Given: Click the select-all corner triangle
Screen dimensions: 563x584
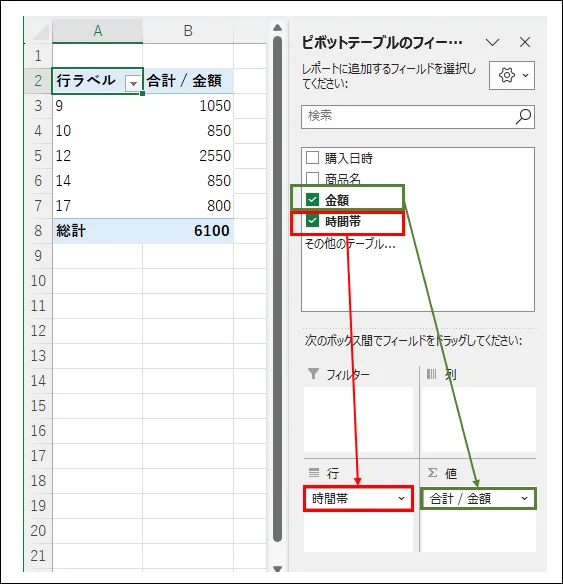Looking at the screenshot, I should coord(41,32).
